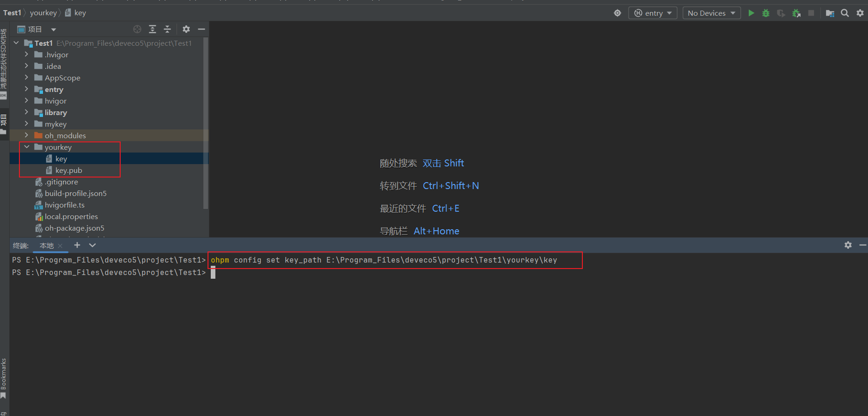
Task: Select key.pub file in project tree
Action: pyautogui.click(x=68, y=170)
